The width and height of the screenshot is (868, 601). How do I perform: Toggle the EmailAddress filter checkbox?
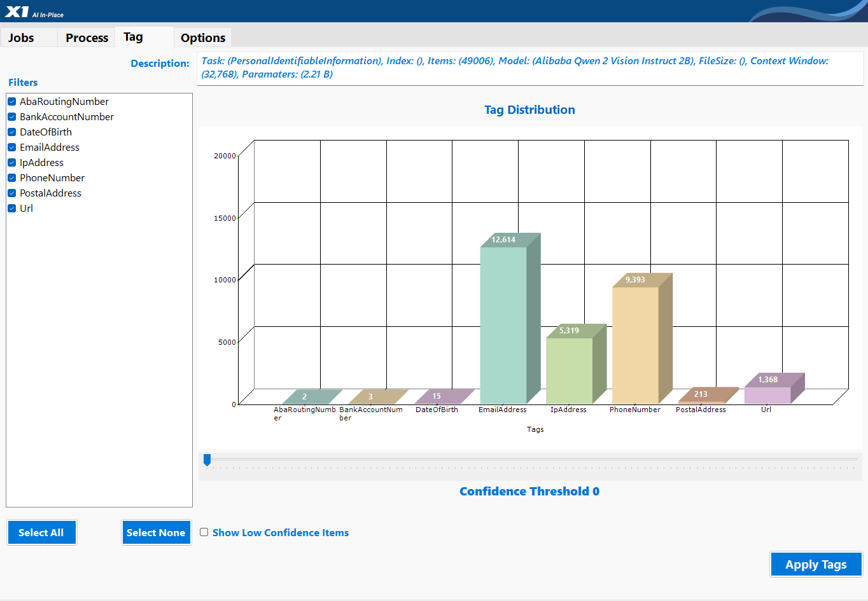click(11, 148)
